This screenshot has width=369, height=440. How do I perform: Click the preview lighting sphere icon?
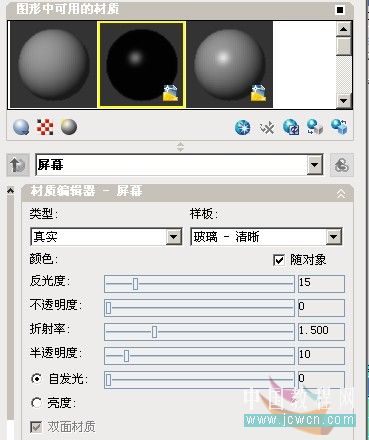tap(69, 127)
